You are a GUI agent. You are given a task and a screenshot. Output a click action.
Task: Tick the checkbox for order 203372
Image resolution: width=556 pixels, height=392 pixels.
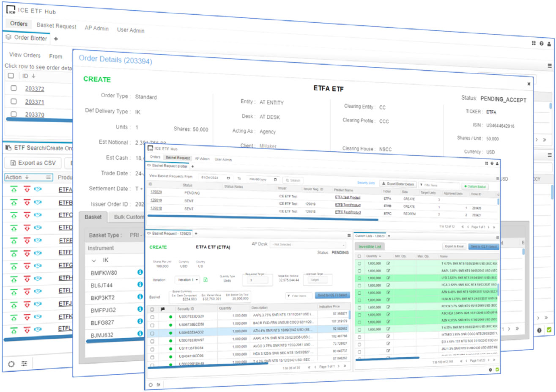point(14,88)
